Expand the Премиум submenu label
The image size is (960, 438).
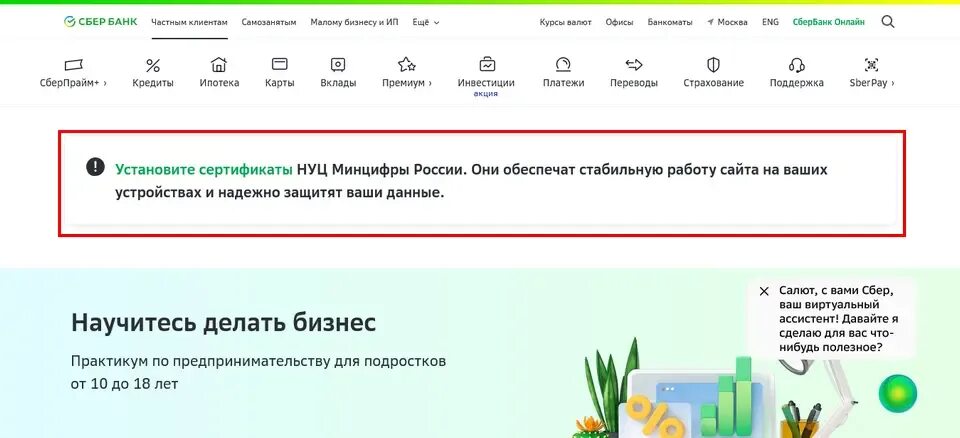click(407, 83)
